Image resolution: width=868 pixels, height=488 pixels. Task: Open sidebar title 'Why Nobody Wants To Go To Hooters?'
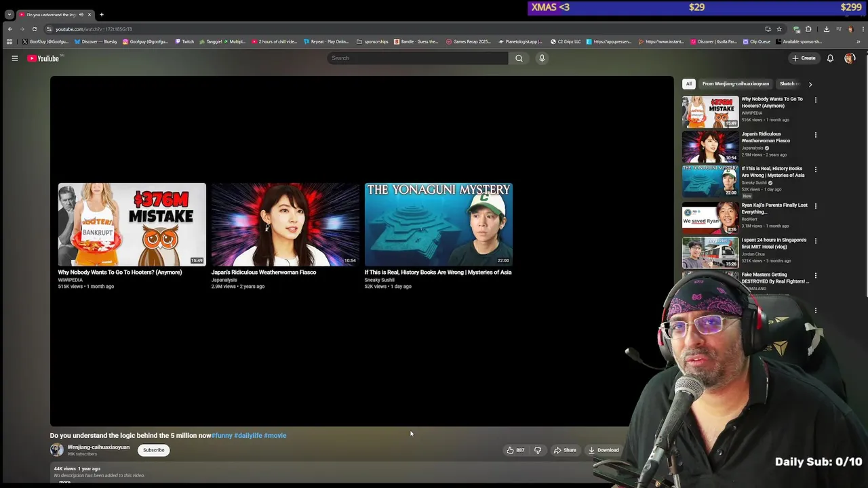(772, 102)
